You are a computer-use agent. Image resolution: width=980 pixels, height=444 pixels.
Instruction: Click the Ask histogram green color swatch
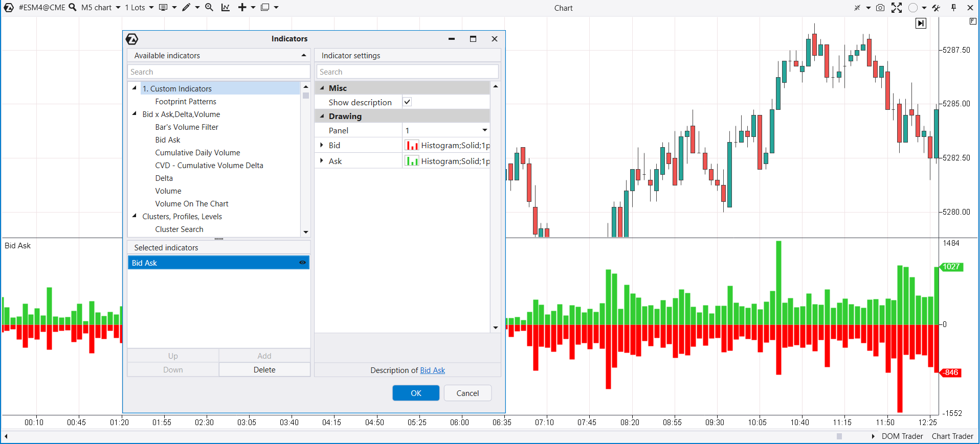[412, 161]
